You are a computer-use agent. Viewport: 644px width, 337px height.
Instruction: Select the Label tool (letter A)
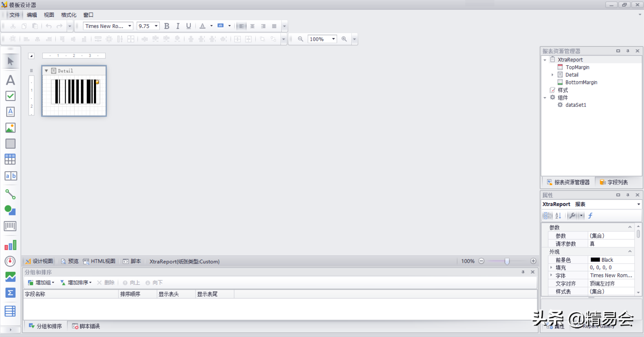pyautogui.click(x=10, y=80)
